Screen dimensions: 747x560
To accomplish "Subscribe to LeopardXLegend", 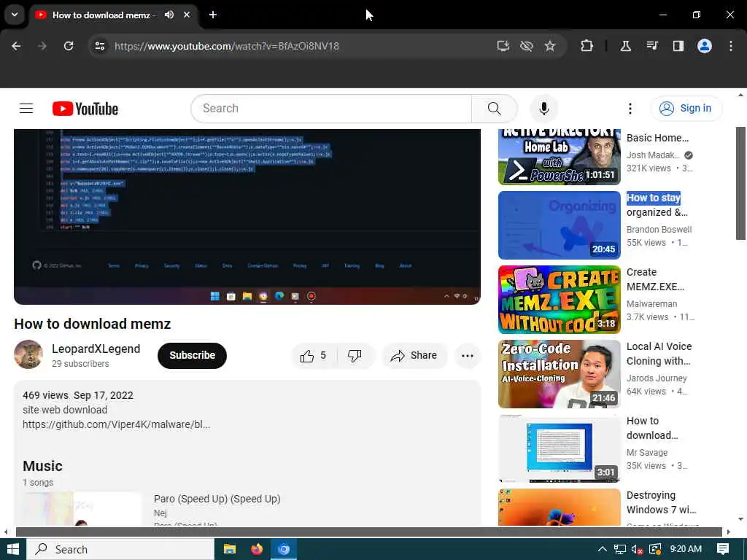I will point(192,356).
